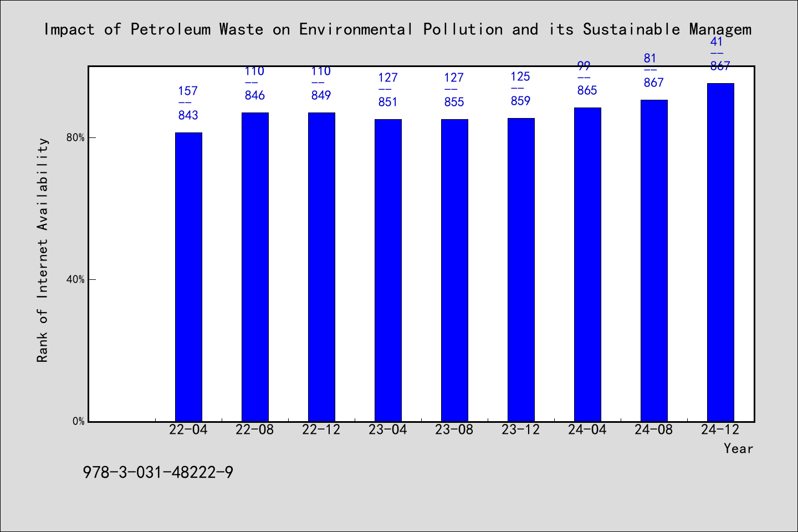Click the 40% y-axis tick label

coord(75,279)
